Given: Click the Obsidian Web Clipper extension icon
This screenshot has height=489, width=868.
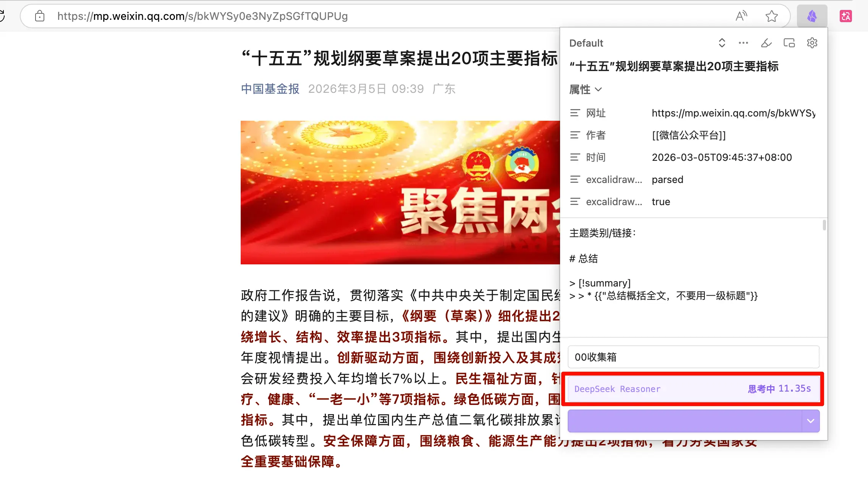Looking at the screenshot, I should [x=812, y=16].
